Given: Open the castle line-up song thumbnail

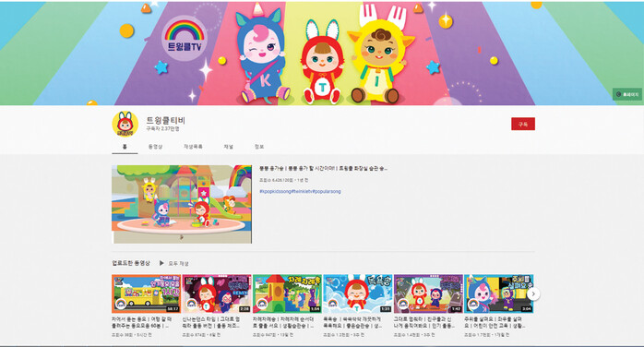Looking at the screenshot, I should (x=287, y=293).
